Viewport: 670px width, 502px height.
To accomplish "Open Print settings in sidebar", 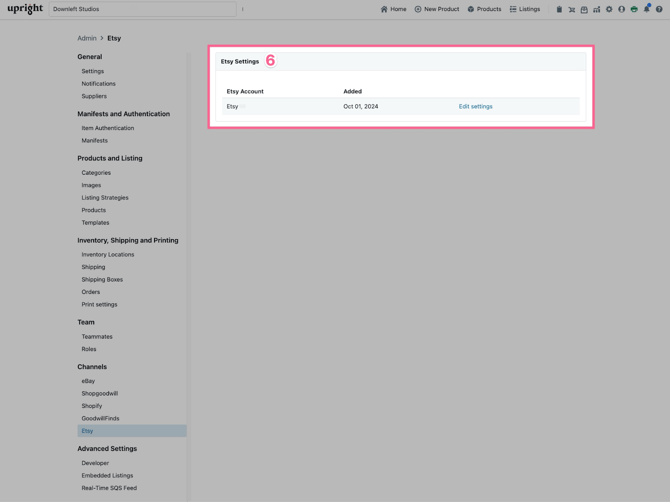I will (99, 304).
